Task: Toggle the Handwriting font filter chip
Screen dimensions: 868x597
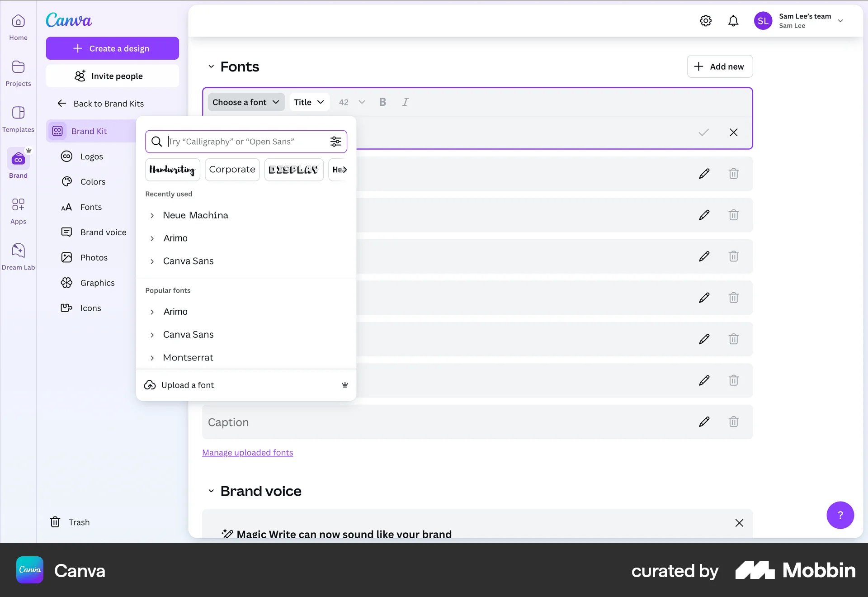Action: coord(172,170)
